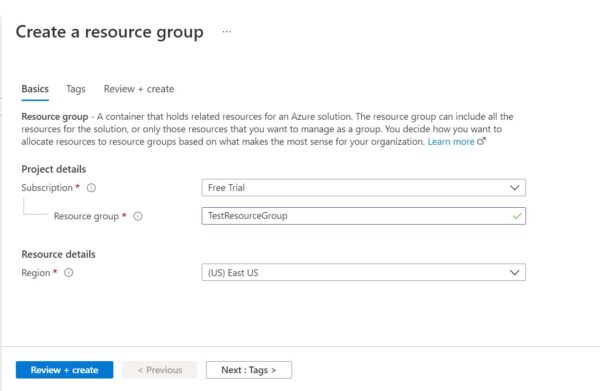Click the Project details heading
This screenshot has width=600, height=391.
tap(54, 169)
